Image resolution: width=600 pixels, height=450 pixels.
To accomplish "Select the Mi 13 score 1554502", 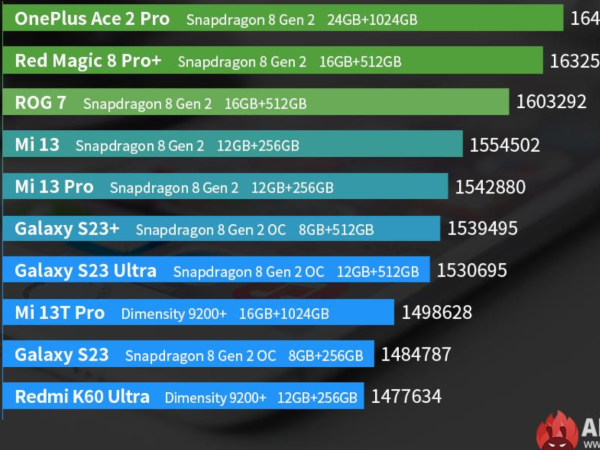I will (504, 145).
